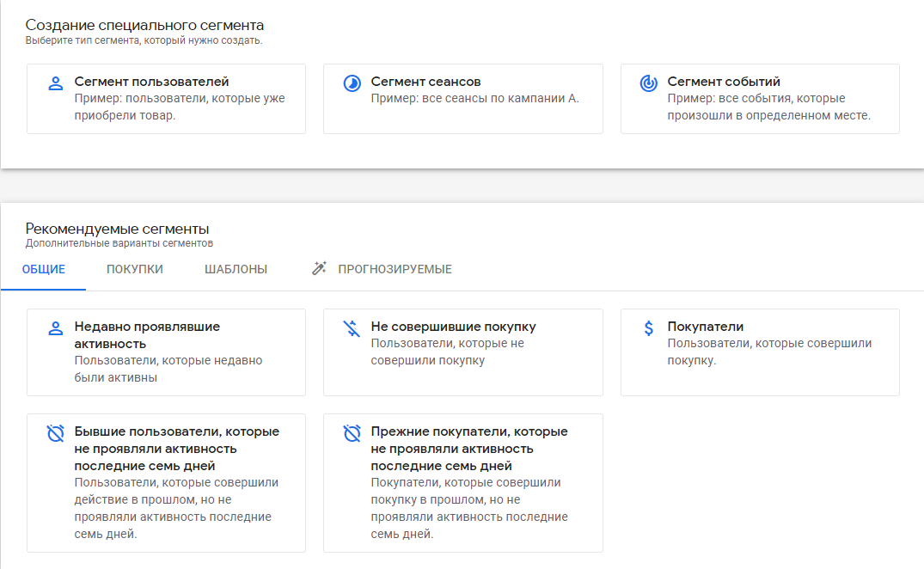Click the magic wand icon beside Прогнозируемые
924x569 pixels.
click(x=319, y=268)
